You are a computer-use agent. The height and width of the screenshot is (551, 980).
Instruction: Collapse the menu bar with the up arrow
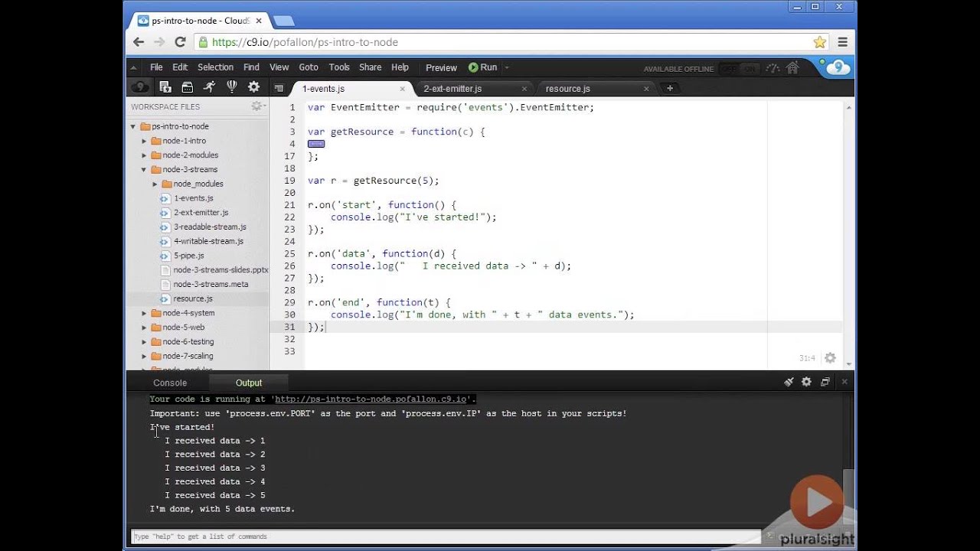coord(133,67)
